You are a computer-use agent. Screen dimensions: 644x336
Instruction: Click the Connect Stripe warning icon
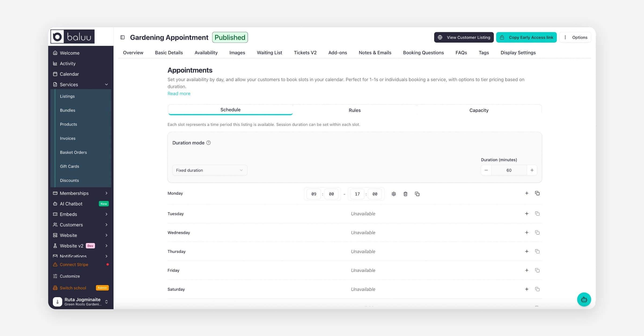55,264
